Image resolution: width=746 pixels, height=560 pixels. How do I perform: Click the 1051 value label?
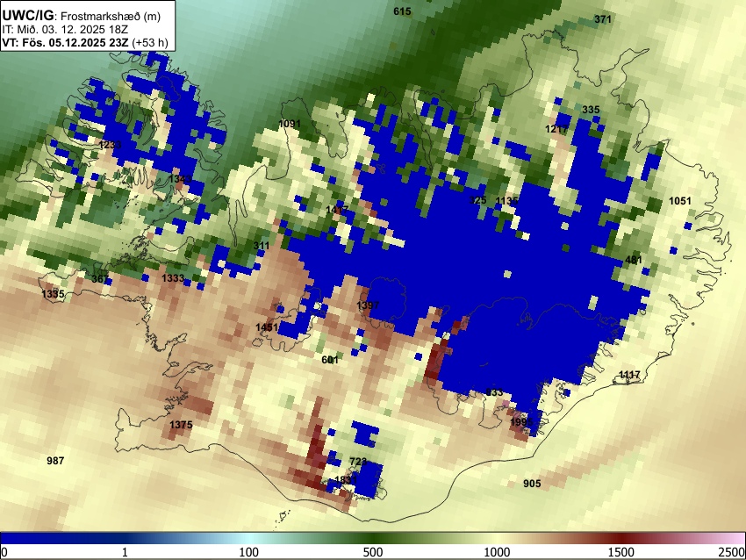pos(680,201)
